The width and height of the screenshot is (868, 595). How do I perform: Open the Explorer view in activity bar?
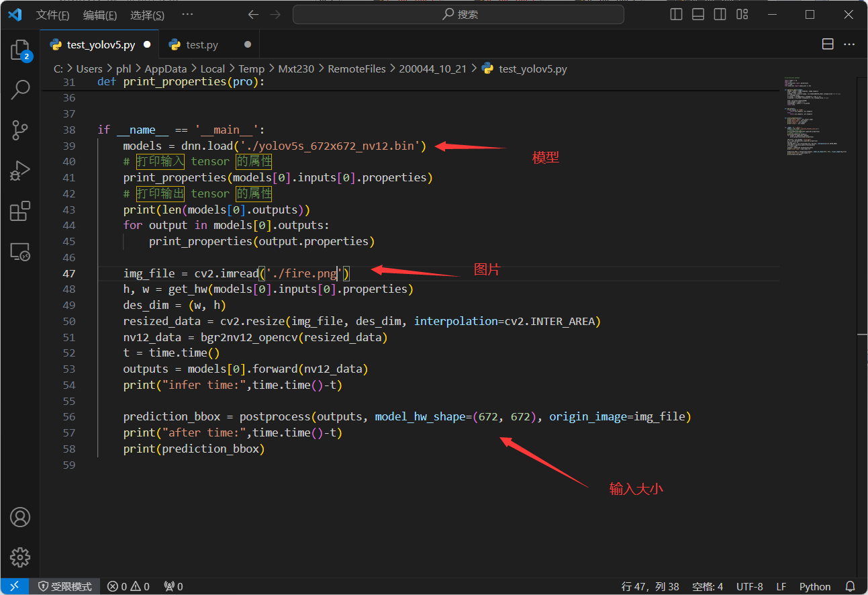pos(20,50)
